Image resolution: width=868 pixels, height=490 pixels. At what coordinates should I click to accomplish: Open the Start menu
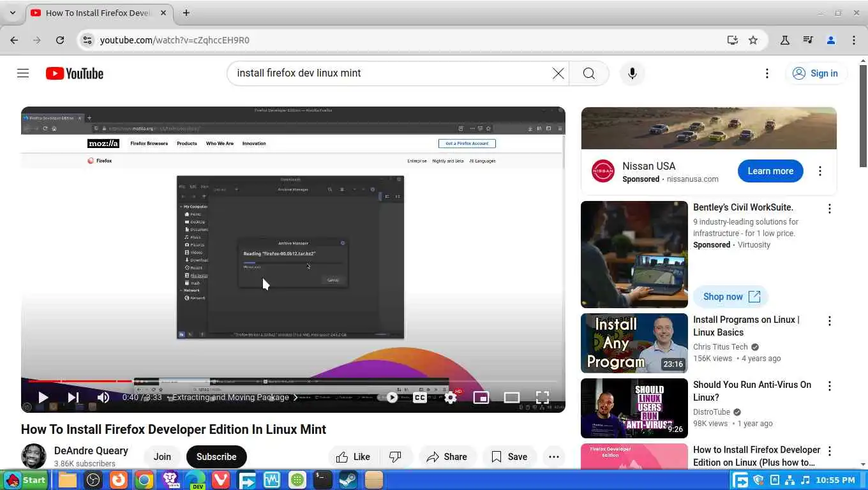[26, 480]
